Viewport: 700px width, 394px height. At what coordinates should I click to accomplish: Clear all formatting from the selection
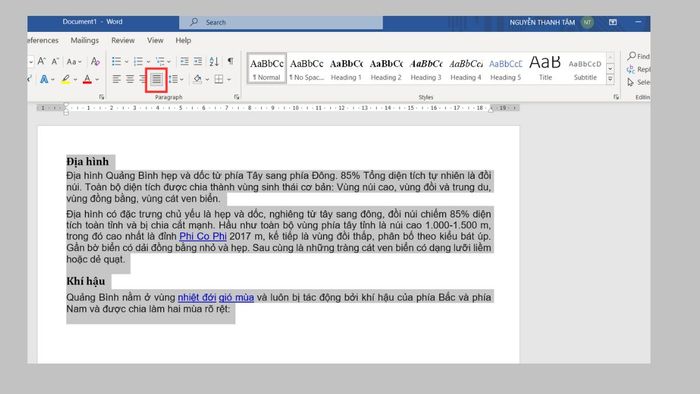[x=95, y=61]
